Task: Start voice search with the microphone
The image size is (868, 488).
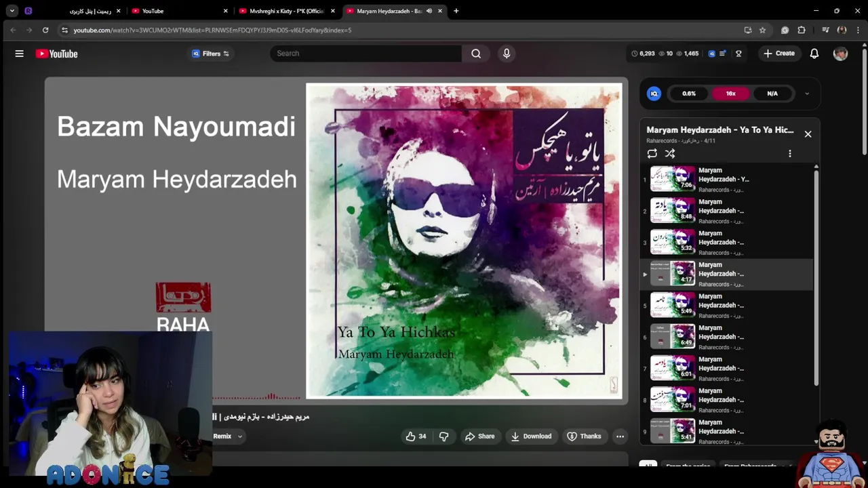Action: coord(507,54)
